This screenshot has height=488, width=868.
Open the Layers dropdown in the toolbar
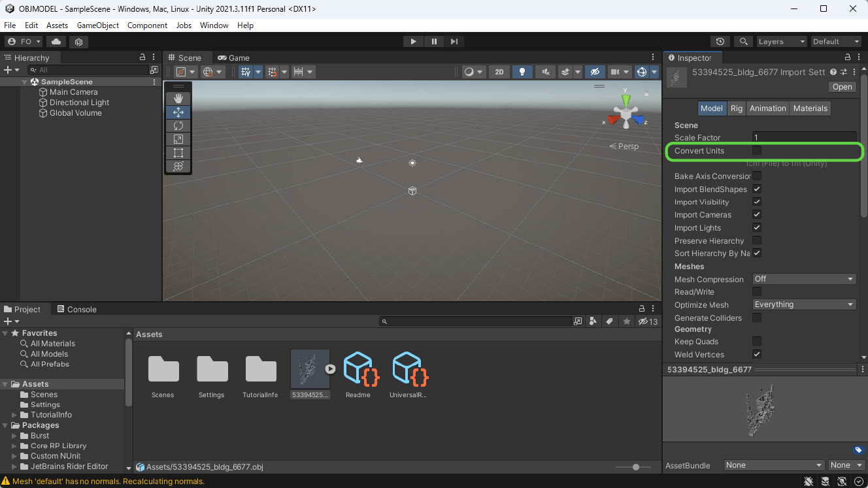[782, 41]
